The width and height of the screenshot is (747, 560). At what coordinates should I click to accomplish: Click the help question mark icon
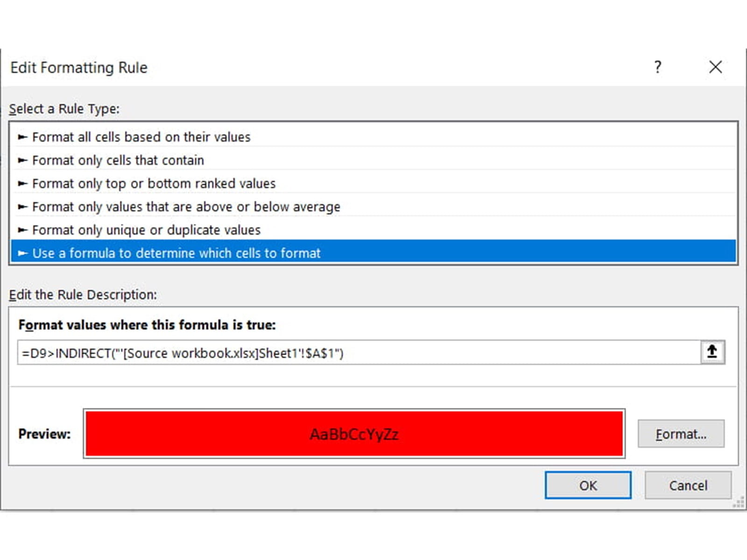pyautogui.click(x=657, y=67)
